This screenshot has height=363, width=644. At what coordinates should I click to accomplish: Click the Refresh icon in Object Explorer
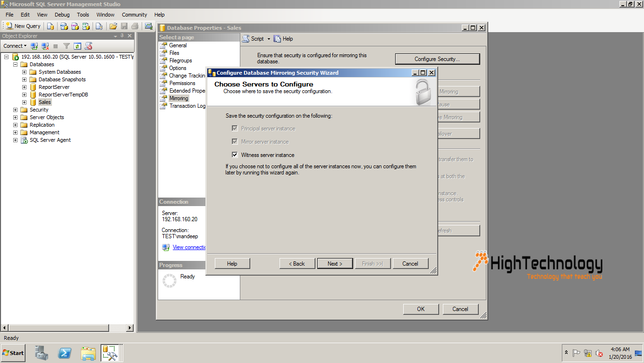pos(77,46)
